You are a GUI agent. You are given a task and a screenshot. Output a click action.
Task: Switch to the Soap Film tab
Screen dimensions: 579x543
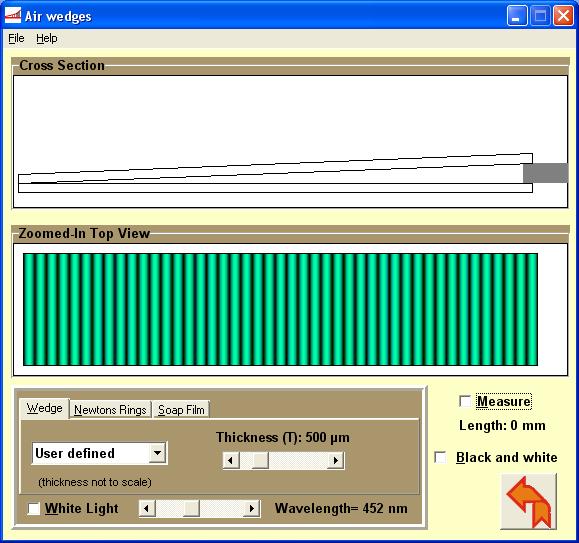[x=181, y=410]
